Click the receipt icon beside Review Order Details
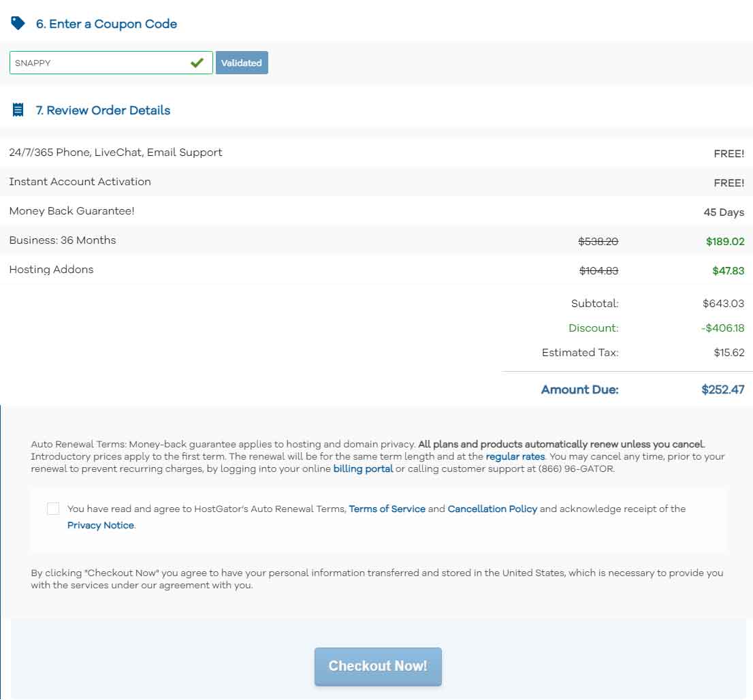Viewport: 753px width, 700px height. [18, 110]
